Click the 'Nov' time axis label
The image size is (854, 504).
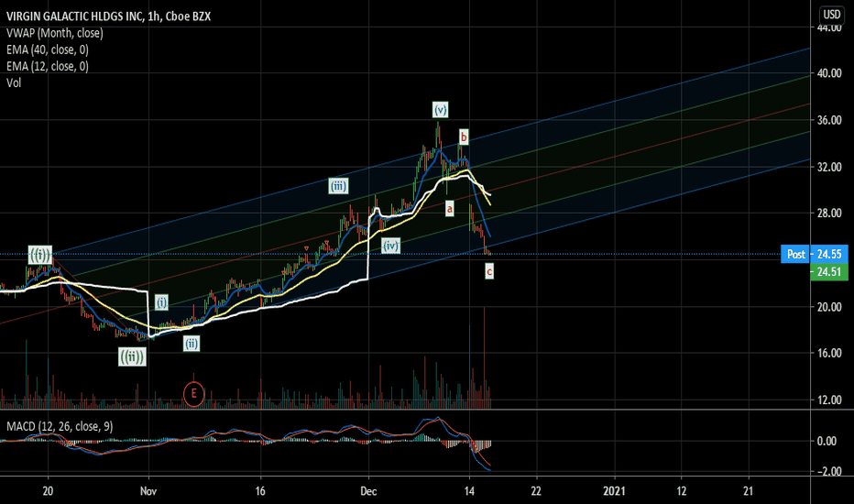[x=148, y=491]
